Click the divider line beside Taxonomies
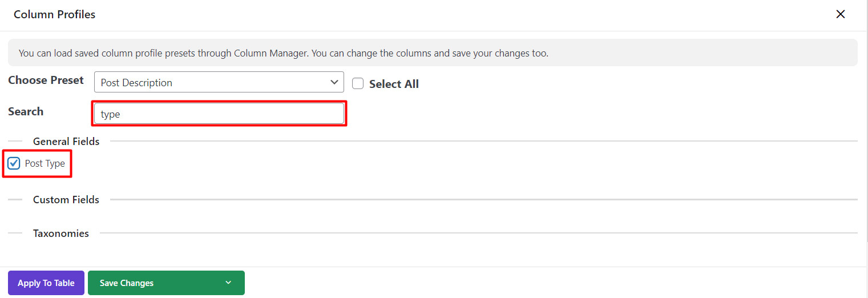The width and height of the screenshot is (868, 298). [x=478, y=233]
